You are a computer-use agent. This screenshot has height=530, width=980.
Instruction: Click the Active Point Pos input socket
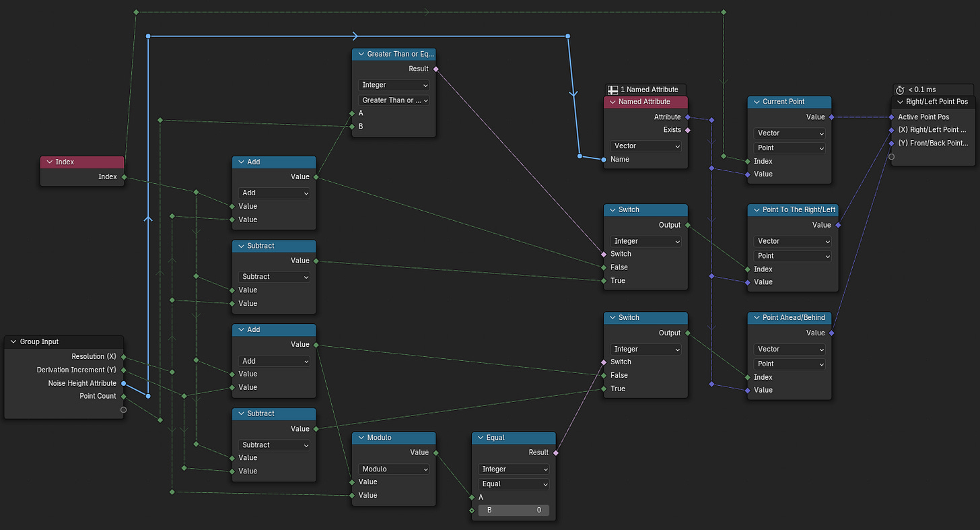point(891,117)
